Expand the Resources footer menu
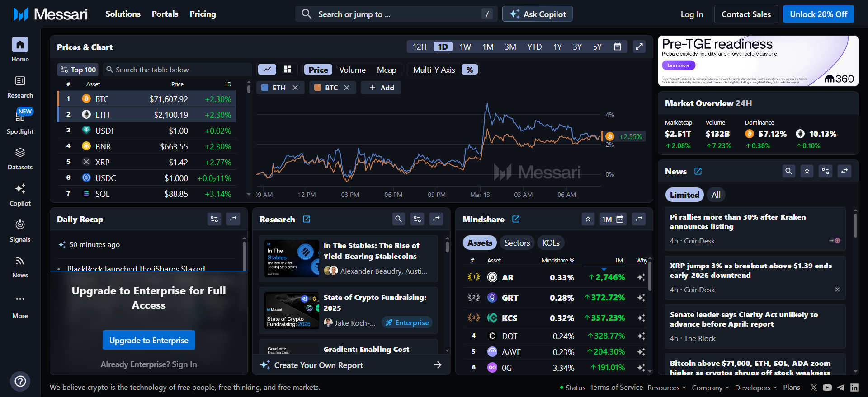The width and height of the screenshot is (868, 397). point(667,388)
